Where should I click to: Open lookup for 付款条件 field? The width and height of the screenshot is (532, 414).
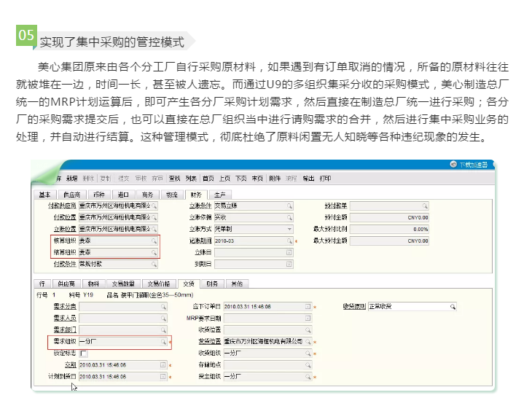point(154,264)
